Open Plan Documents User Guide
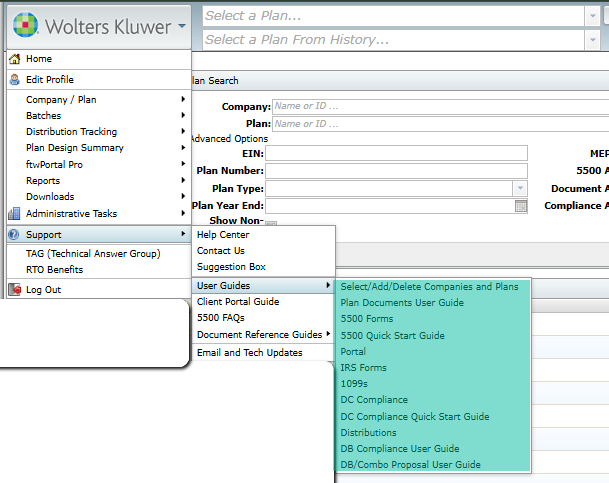 (433, 302)
